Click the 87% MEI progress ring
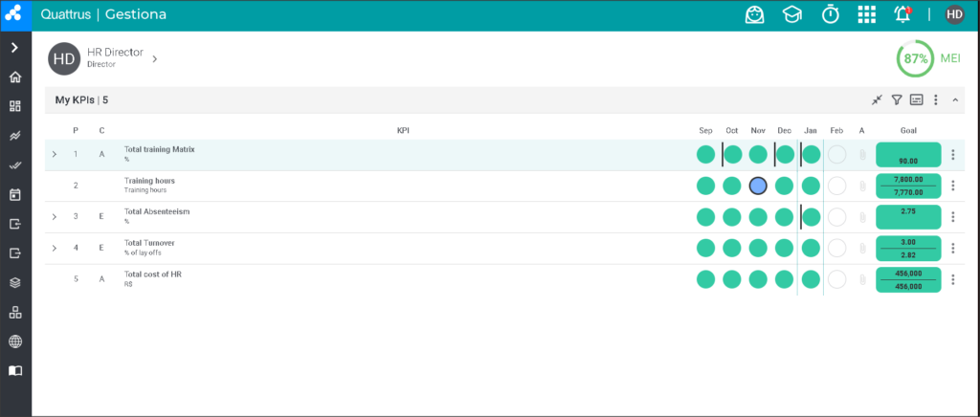The width and height of the screenshot is (980, 417). 915,59
